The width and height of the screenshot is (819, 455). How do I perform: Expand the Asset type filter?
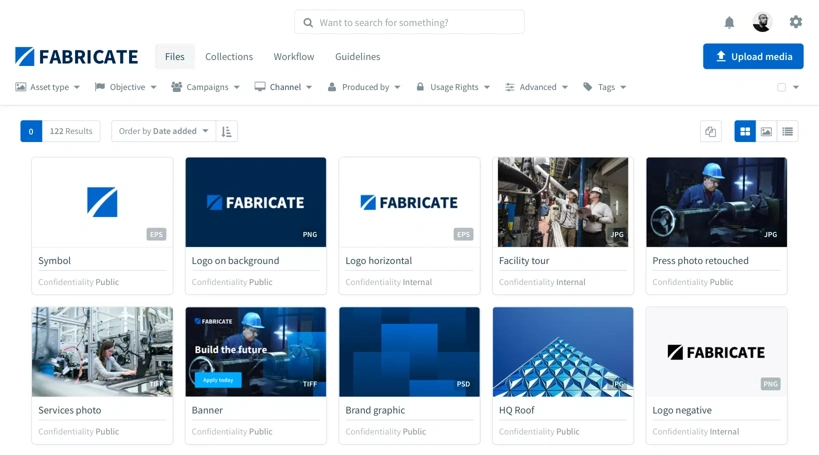pos(48,87)
